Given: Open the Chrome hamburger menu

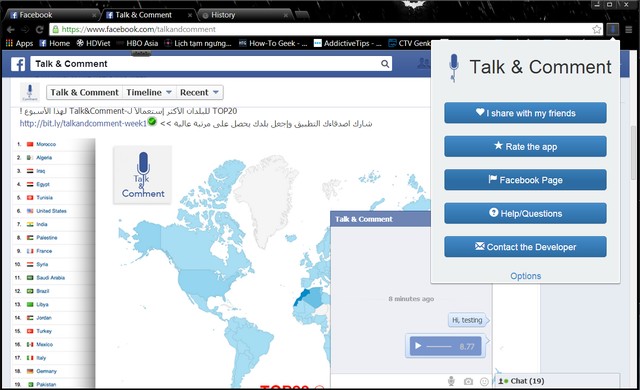Looking at the screenshot, I should 629,29.
